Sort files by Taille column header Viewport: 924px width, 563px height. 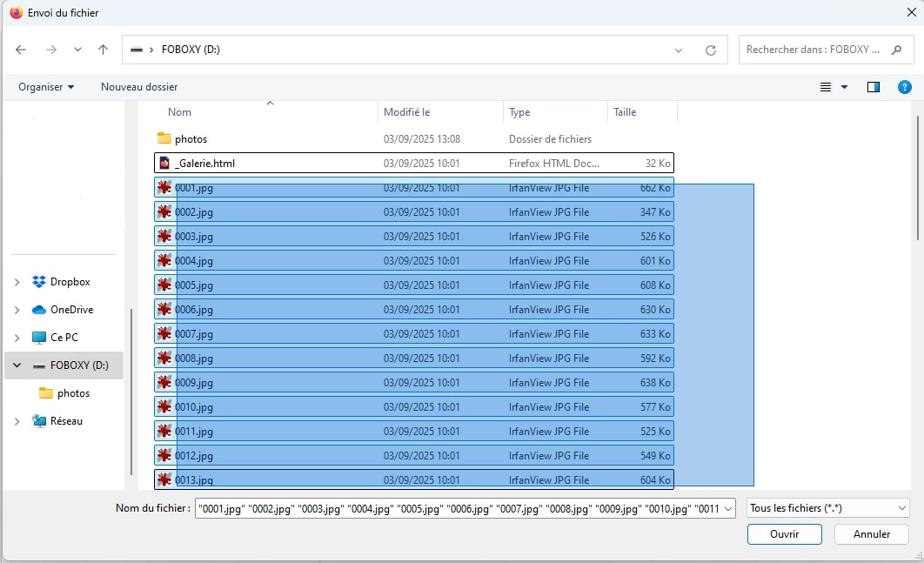point(625,112)
